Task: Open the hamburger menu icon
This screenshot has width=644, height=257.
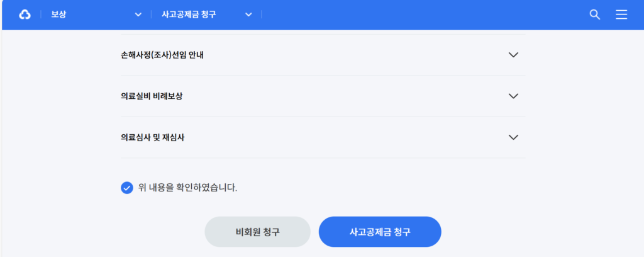Action: [x=621, y=15]
